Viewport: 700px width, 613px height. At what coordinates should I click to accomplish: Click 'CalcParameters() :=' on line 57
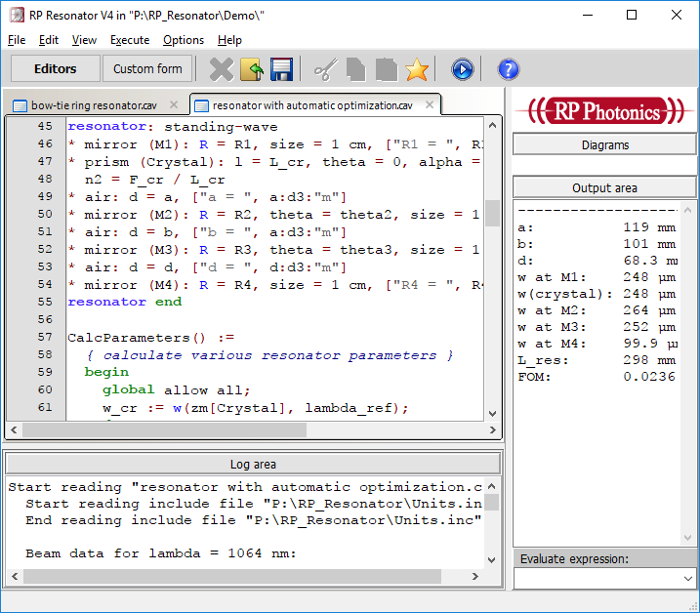pos(151,338)
